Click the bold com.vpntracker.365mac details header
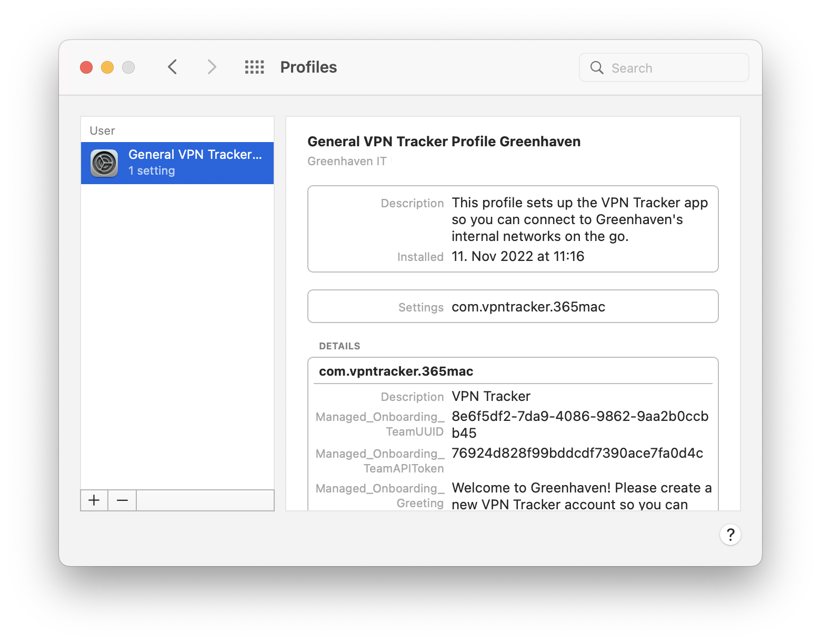The image size is (821, 644). pyautogui.click(x=396, y=371)
